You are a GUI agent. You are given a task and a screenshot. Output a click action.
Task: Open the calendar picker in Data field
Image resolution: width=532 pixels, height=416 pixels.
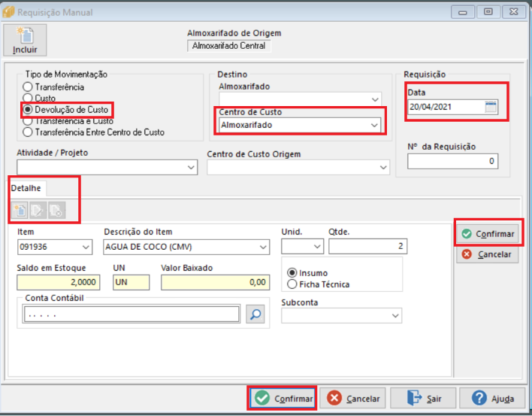[491, 107]
